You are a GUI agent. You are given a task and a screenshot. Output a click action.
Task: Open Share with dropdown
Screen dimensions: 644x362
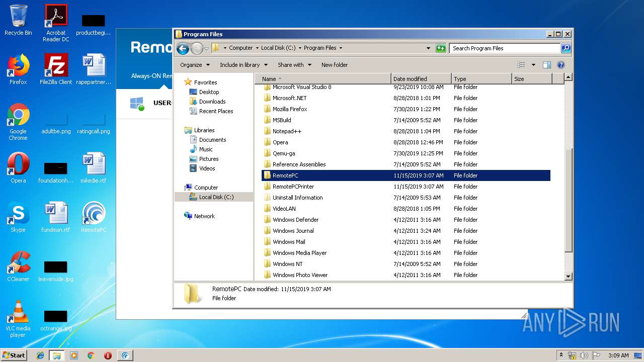(x=295, y=65)
